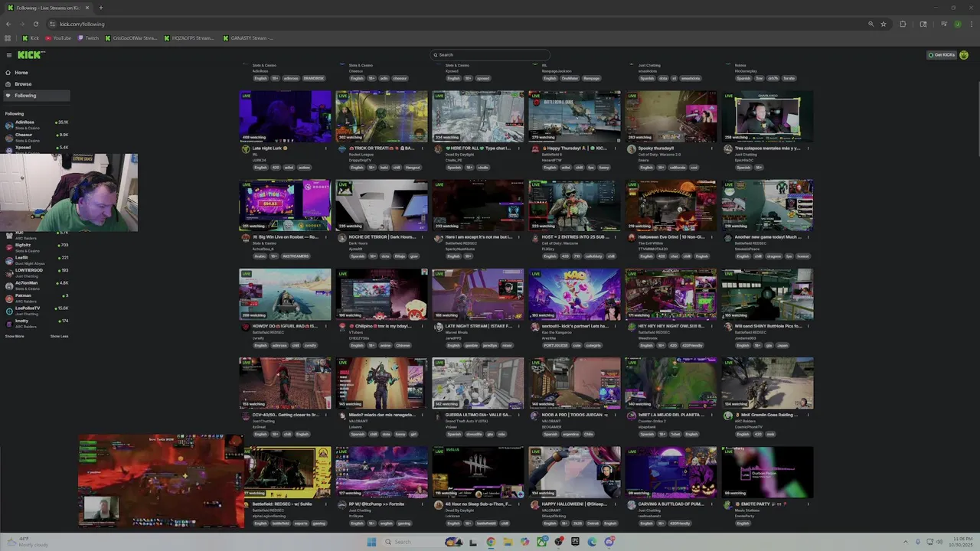Viewport: 980px width, 551px height.
Task: Open the Twitch bookmark
Action: pyautogui.click(x=88, y=38)
